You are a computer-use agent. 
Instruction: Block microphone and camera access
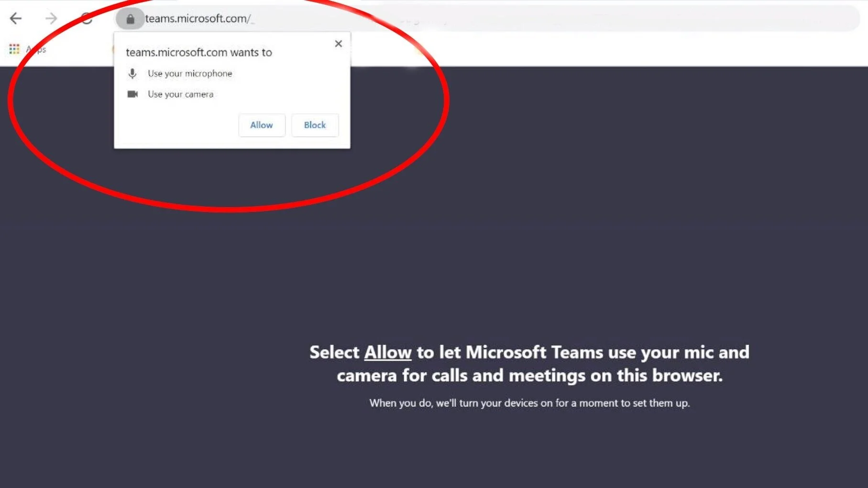[x=315, y=125]
